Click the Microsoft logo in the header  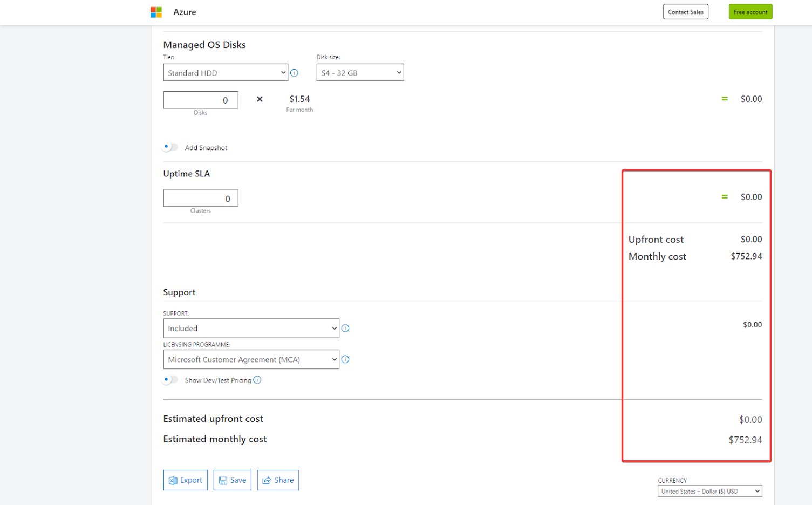(156, 12)
